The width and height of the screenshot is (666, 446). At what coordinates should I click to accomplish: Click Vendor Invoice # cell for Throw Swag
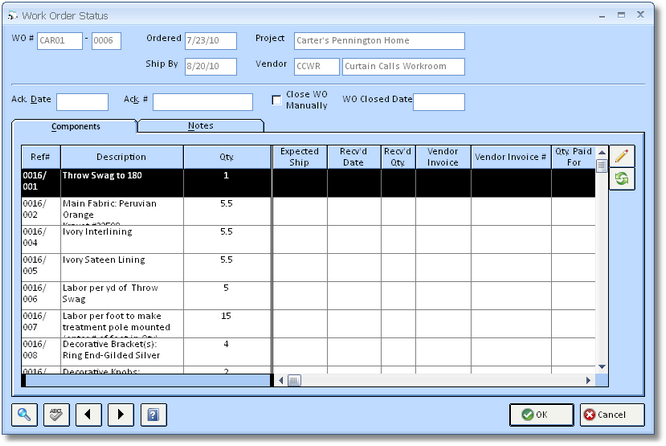pos(511,183)
